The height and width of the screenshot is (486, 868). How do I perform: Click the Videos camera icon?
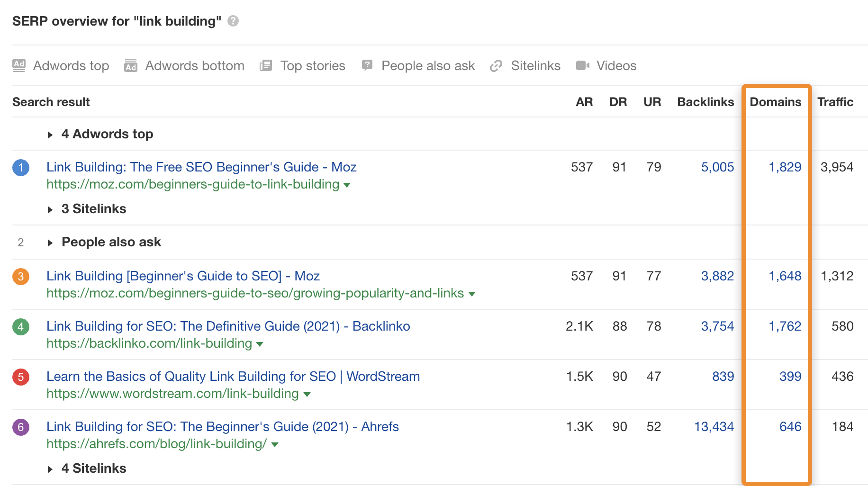[x=582, y=65]
